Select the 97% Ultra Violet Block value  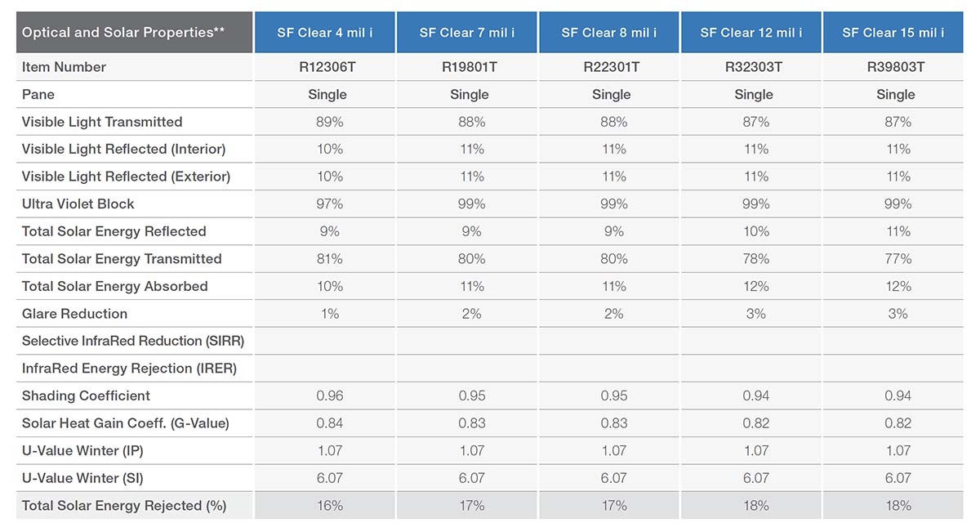pyautogui.click(x=327, y=203)
